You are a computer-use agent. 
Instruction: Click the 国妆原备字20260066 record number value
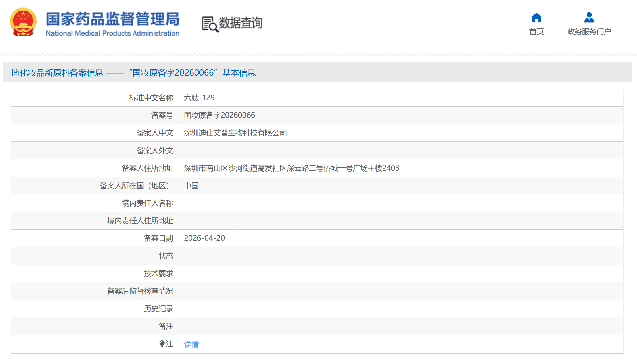point(219,115)
